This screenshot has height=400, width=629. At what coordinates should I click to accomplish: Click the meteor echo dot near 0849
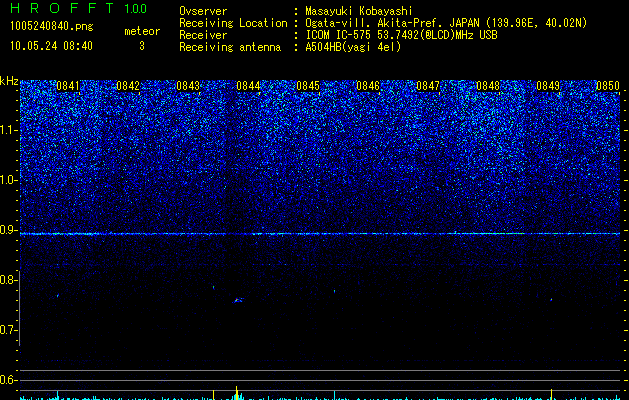click(x=551, y=300)
